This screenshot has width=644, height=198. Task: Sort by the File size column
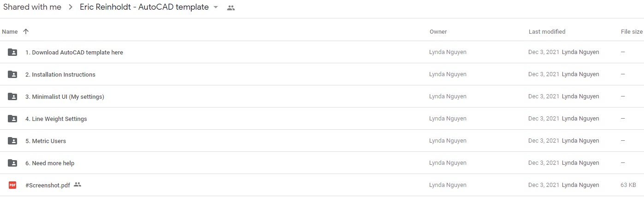[x=632, y=32]
